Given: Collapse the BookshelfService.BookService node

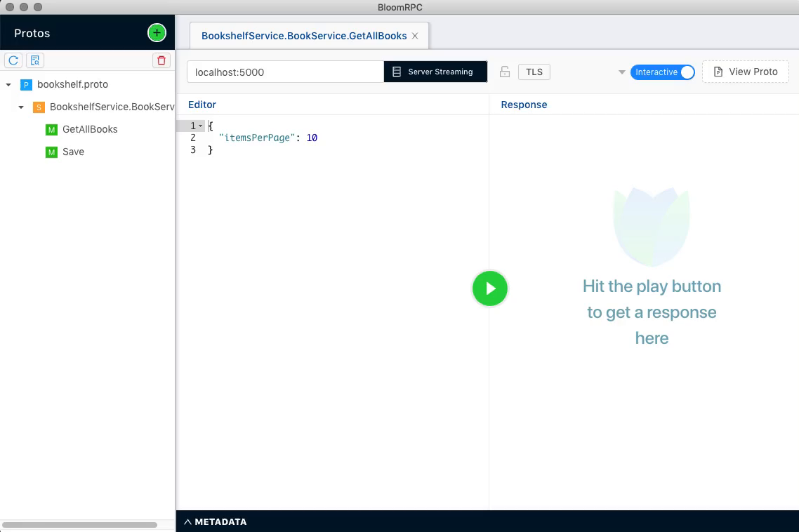Looking at the screenshot, I should point(21,107).
